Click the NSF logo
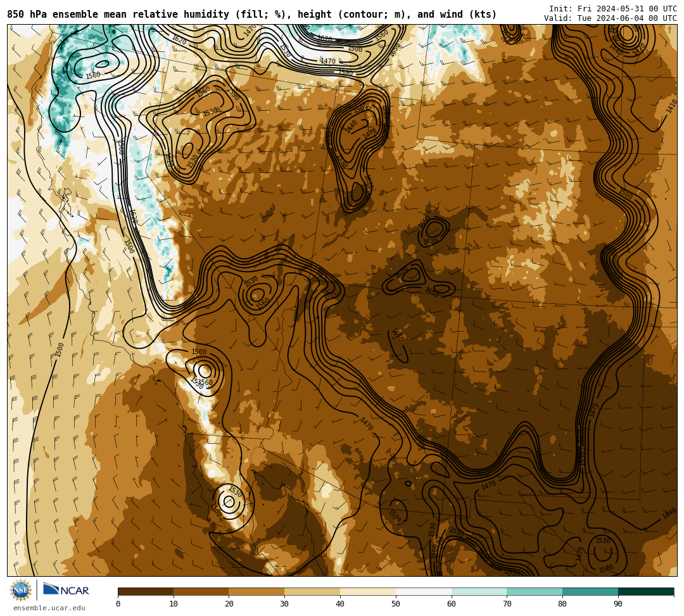The image size is (684, 616). tap(21, 590)
